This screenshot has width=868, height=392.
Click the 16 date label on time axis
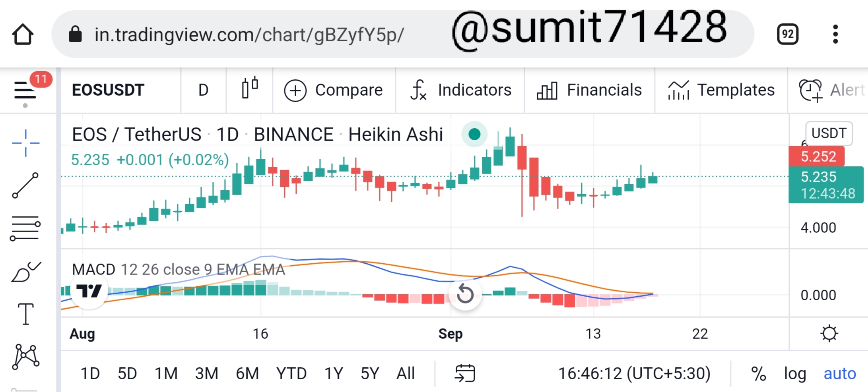click(260, 334)
